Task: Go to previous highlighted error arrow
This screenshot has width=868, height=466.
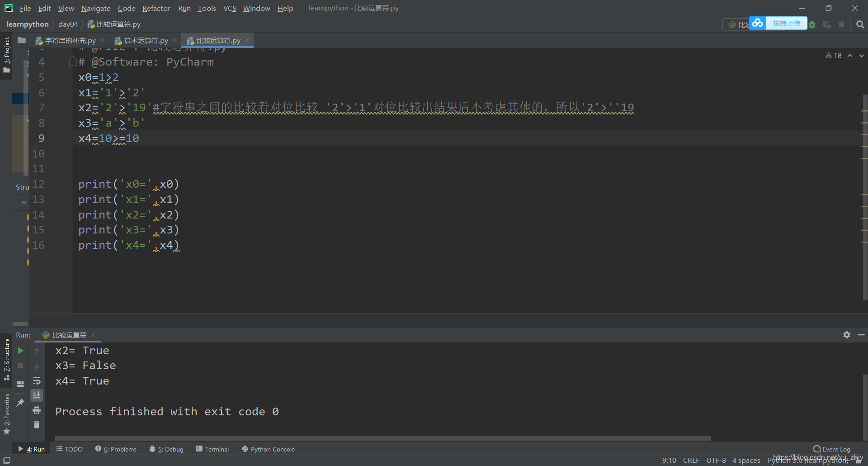Action: pos(850,55)
